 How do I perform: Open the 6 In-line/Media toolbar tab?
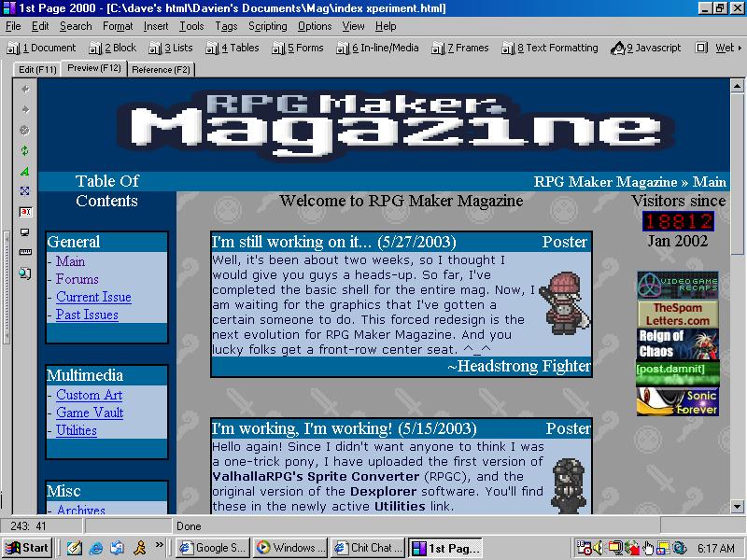(x=378, y=48)
